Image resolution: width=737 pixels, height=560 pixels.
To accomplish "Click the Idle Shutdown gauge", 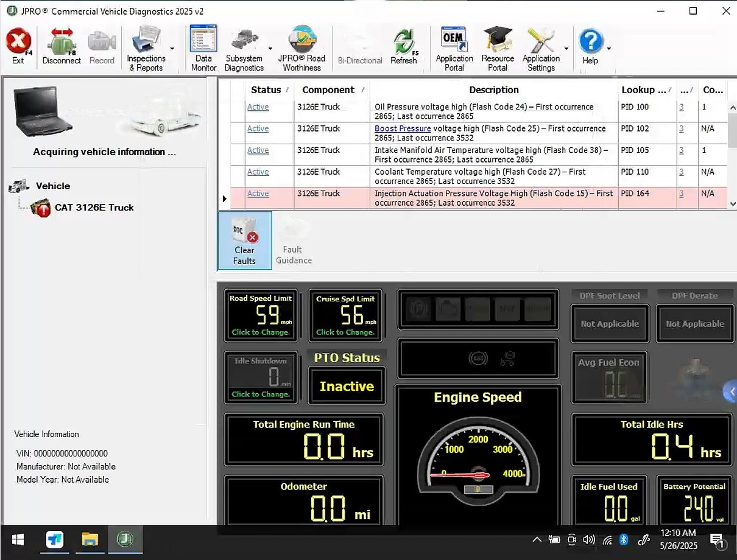I will click(x=261, y=377).
